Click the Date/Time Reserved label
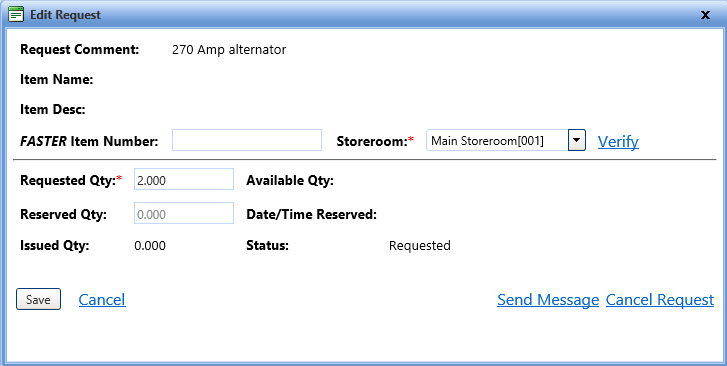 pos(311,214)
